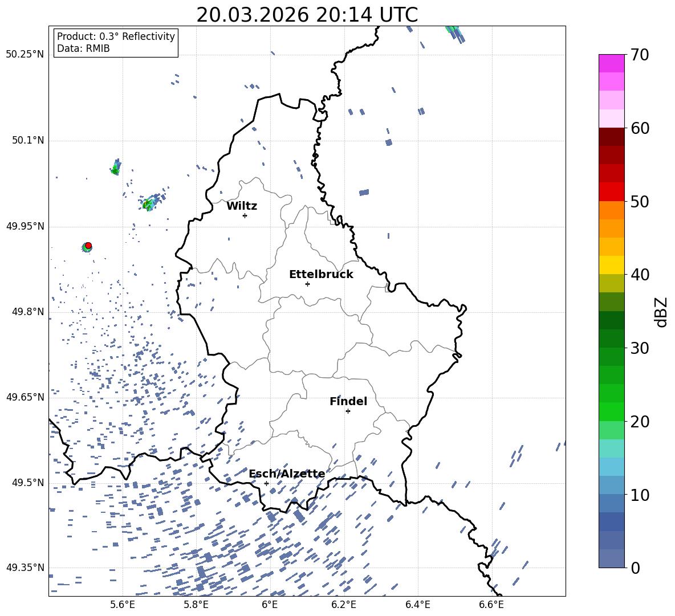The width and height of the screenshot is (675, 616).
Task: Click the Esch/Alzette station label
Action: pos(287,474)
